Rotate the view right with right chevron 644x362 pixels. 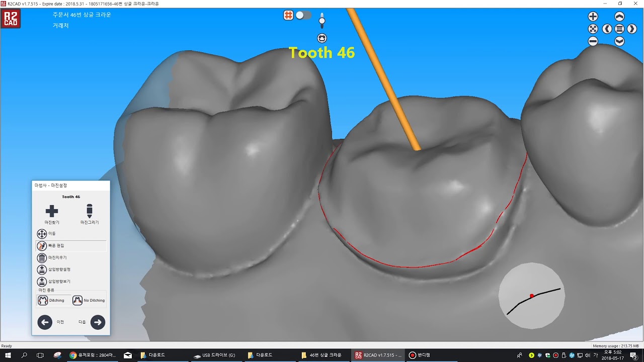click(x=632, y=29)
